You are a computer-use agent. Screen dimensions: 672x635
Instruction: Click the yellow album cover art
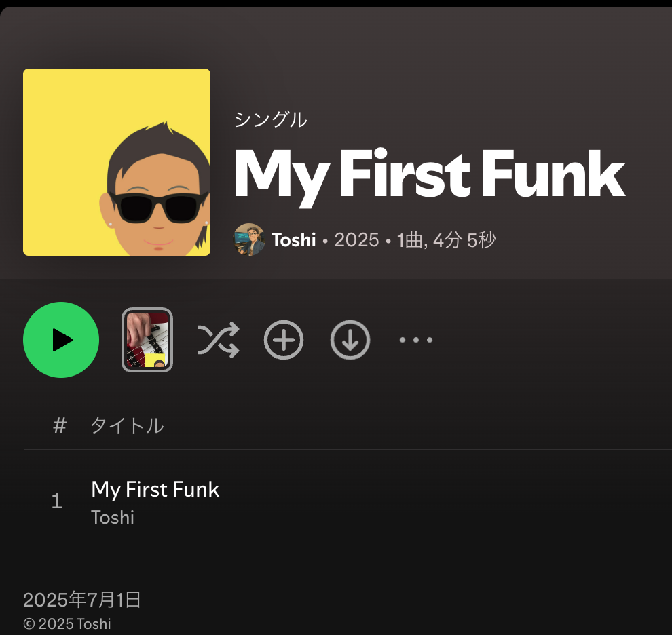pyautogui.click(x=117, y=162)
